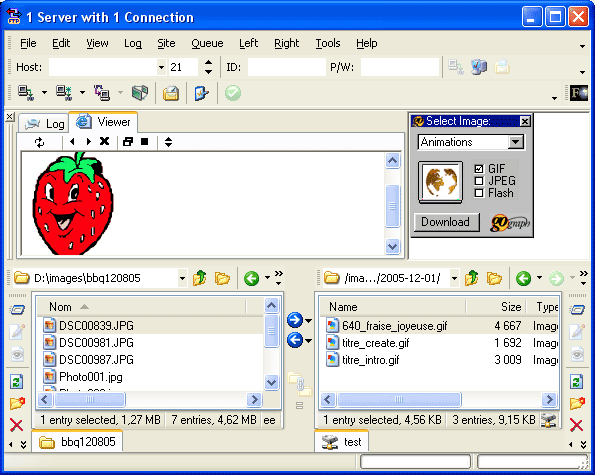Sort the remote files by the Size column

496,307
